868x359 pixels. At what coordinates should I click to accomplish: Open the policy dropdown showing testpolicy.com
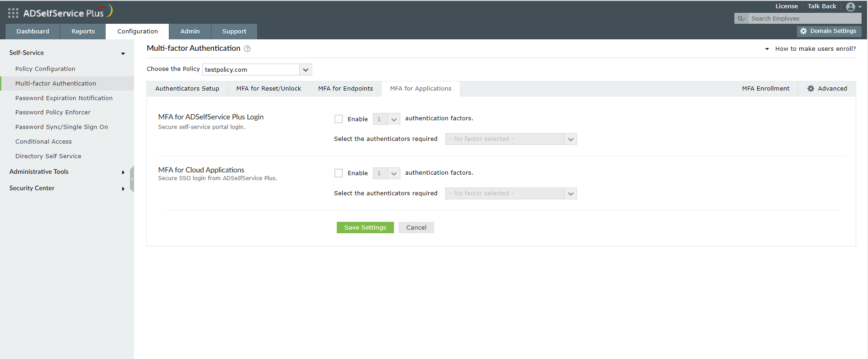[257, 70]
